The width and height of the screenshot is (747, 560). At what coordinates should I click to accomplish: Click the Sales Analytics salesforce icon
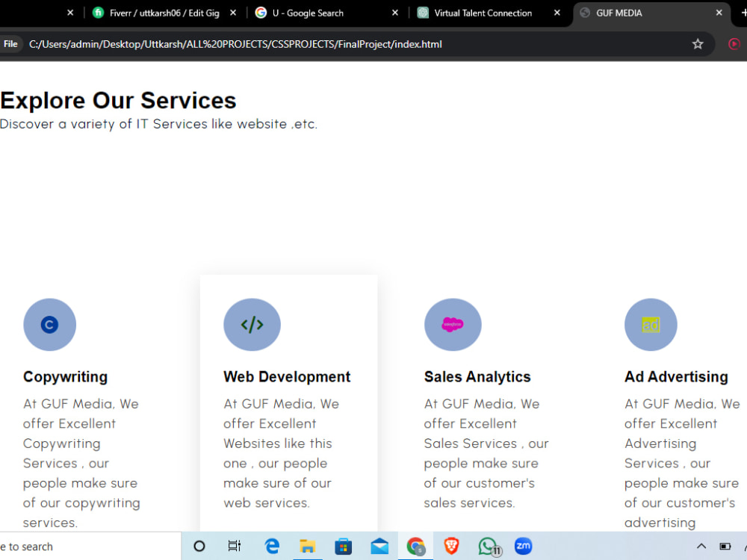(x=453, y=325)
